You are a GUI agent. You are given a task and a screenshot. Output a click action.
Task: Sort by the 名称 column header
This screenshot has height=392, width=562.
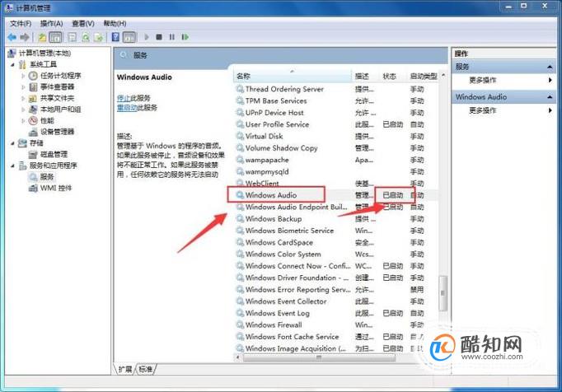tap(293, 76)
